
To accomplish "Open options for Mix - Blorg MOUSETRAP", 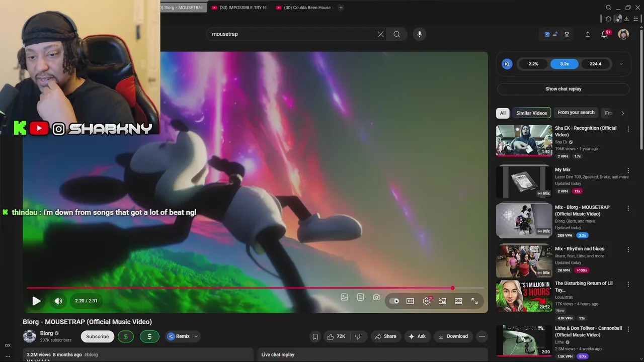I will pos(628,208).
